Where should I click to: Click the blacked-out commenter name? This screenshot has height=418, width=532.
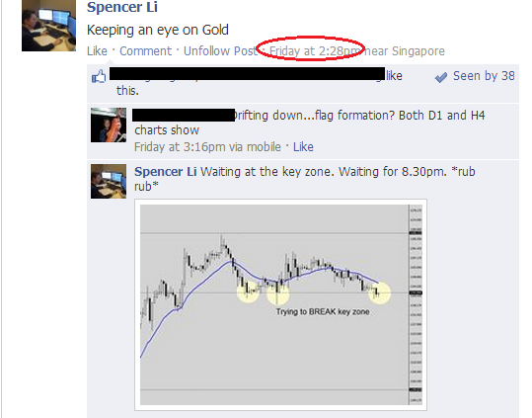[184, 115]
